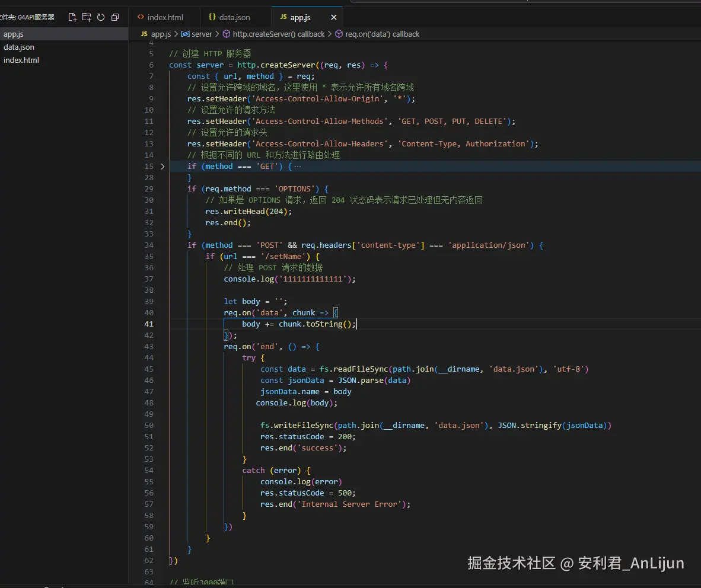Image resolution: width=701 pixels, height=588 pixels.
Task: Click 'Access-Control-Allow-Origin' string on line 9
Action: pyautogui.click(x=317, y=99)
